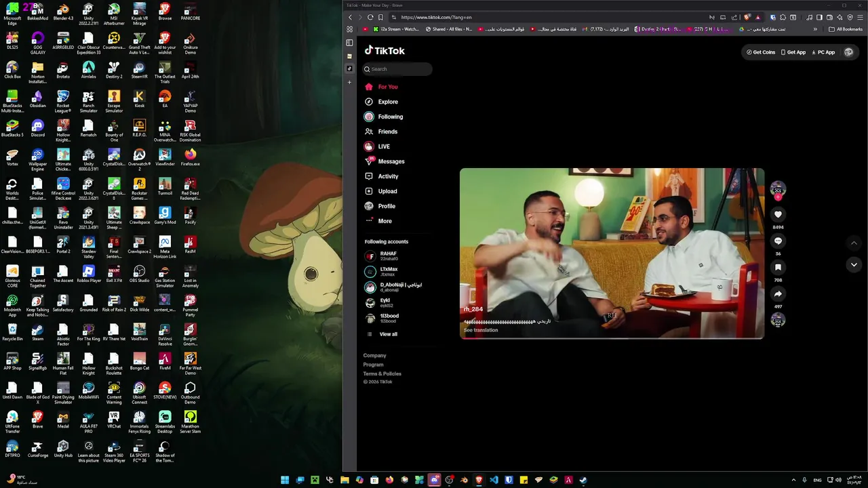Viewport: 868px width, 488px height.
Task: Toggle Brave's sidebar panel icon
Action: tap(819, 17)
